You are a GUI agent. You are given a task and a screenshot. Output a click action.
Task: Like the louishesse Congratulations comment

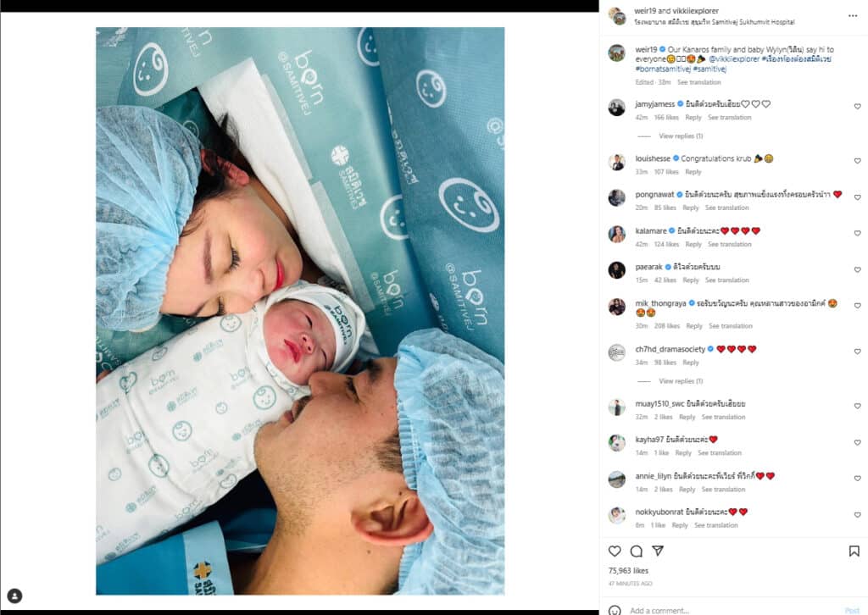[858, 161]
